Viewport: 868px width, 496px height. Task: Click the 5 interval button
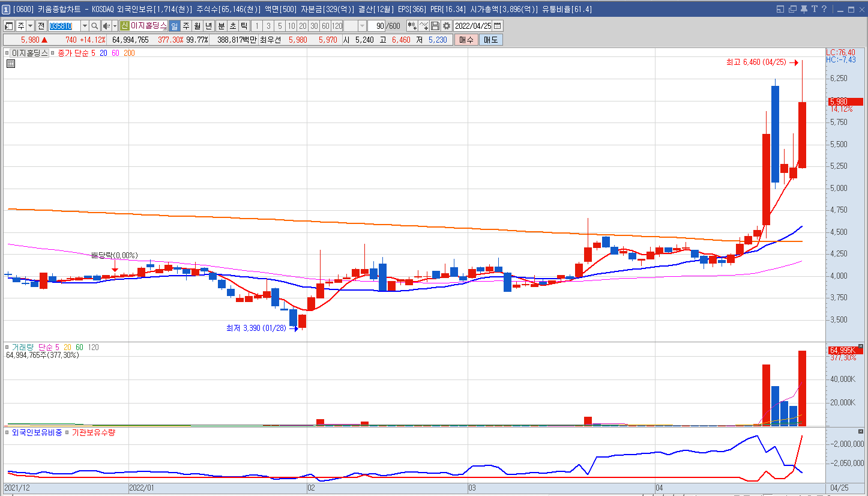click(280, 26)
